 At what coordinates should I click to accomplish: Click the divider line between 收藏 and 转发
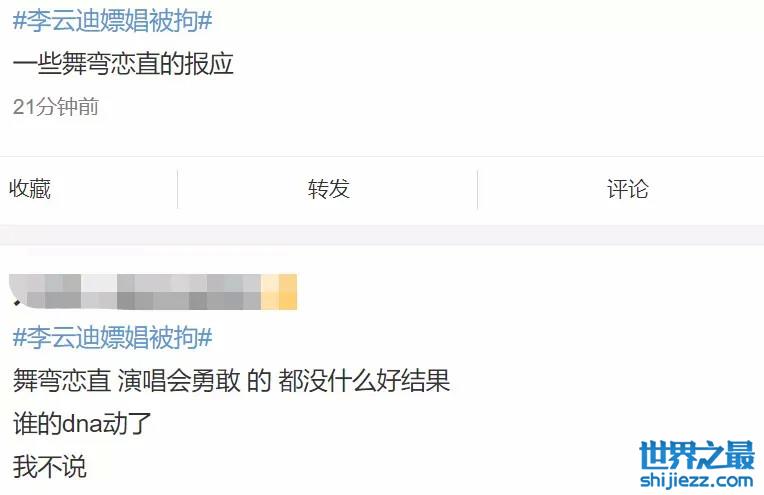pos(177,189)
